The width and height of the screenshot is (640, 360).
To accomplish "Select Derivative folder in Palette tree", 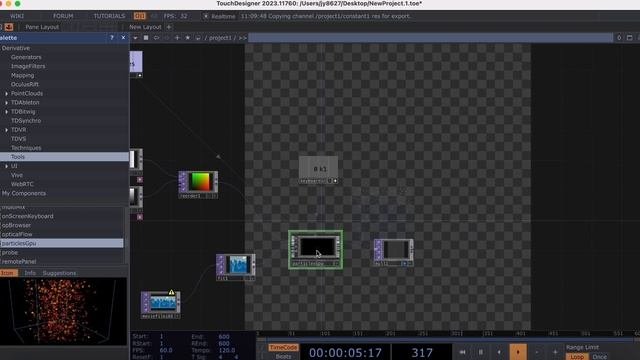I will [x=16, y=48].
